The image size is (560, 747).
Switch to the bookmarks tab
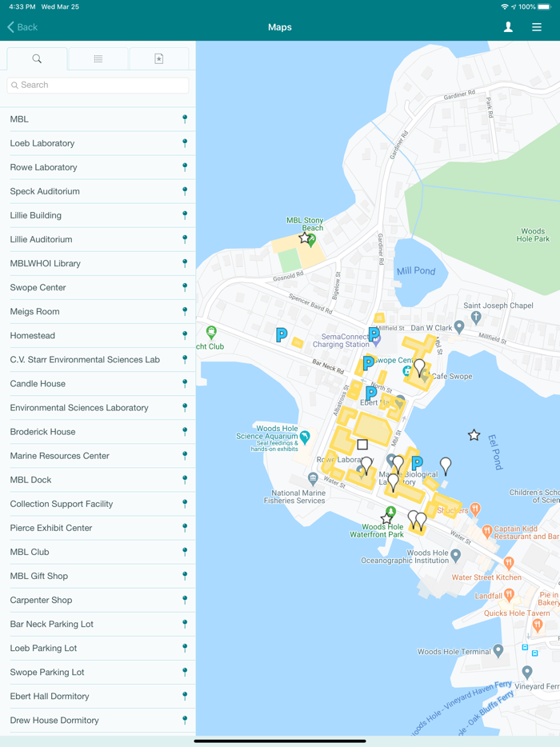click(158, 58)
